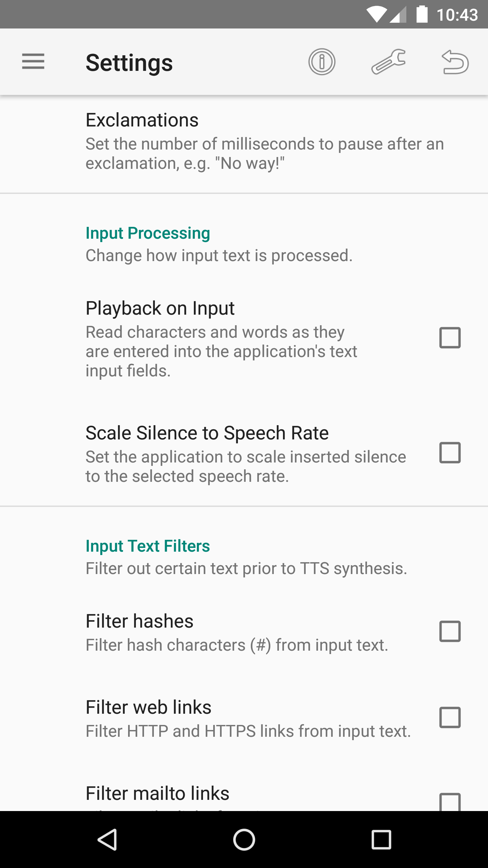The image size is (488, 868).
Task: Open the recent apps overview
Action: click(381, 840)
